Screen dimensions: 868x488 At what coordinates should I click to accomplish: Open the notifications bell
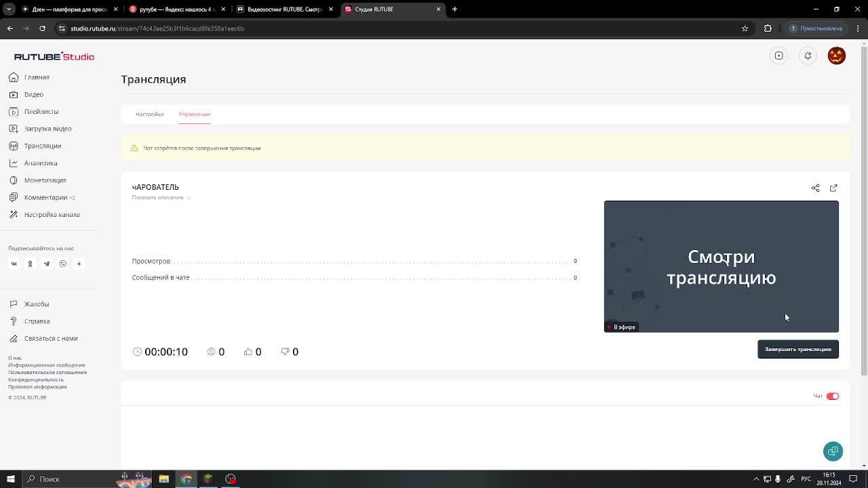point(808,56)
